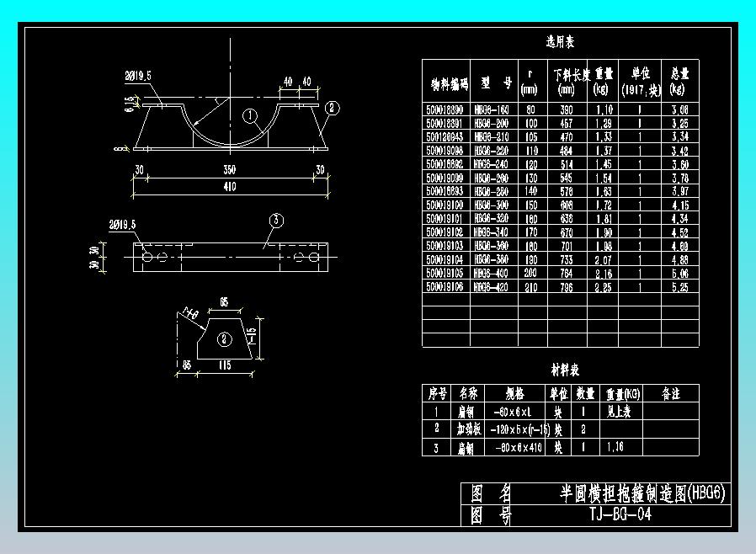Select the 115 dimension on stiffener detail

click(225, 365)
